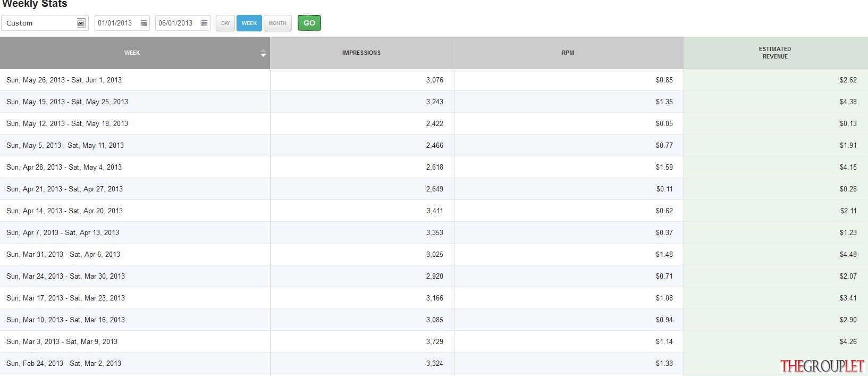
Task: Select row Sun, Feb 24, 2013 - Sat, Mar 2, 2013
Action: (x=434, y=363)
